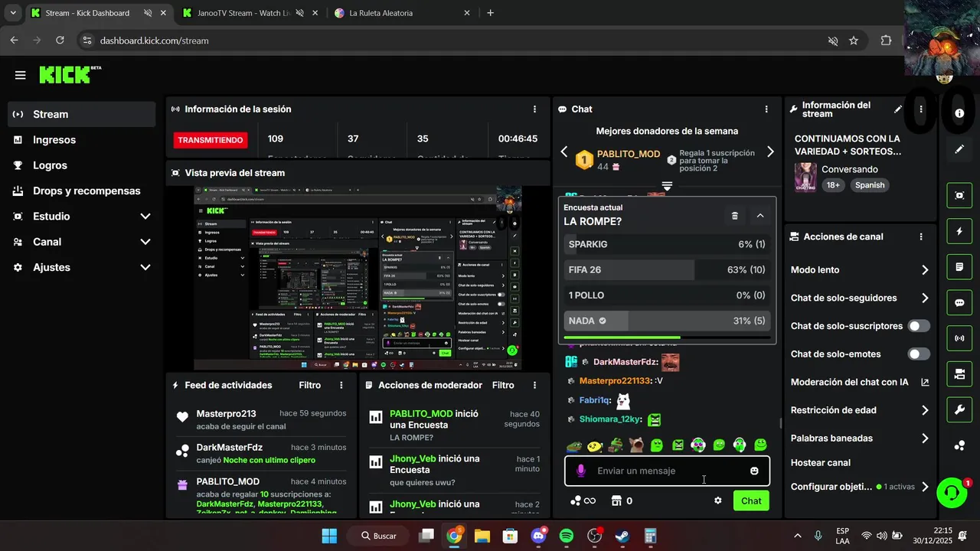Open the hamburger menu beside the Kick logo
980x551 pixels.
(20, 75)
